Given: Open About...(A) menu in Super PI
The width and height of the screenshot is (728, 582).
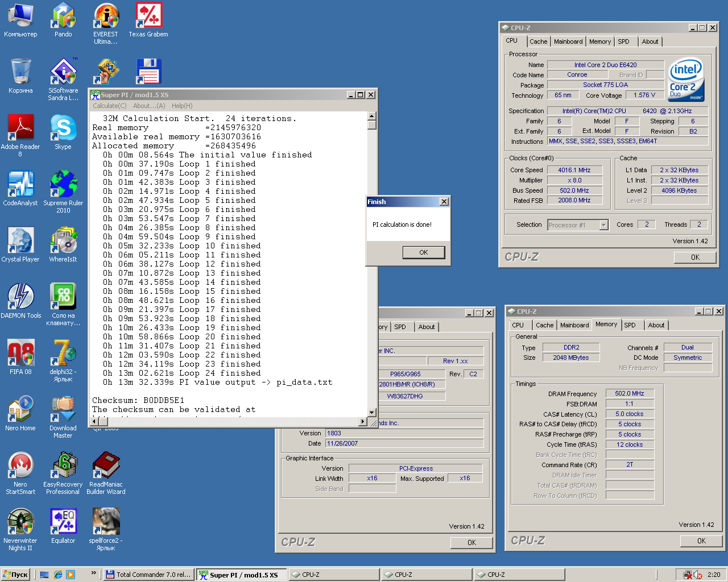Looking at the screenshot, I should coord(149,106).
